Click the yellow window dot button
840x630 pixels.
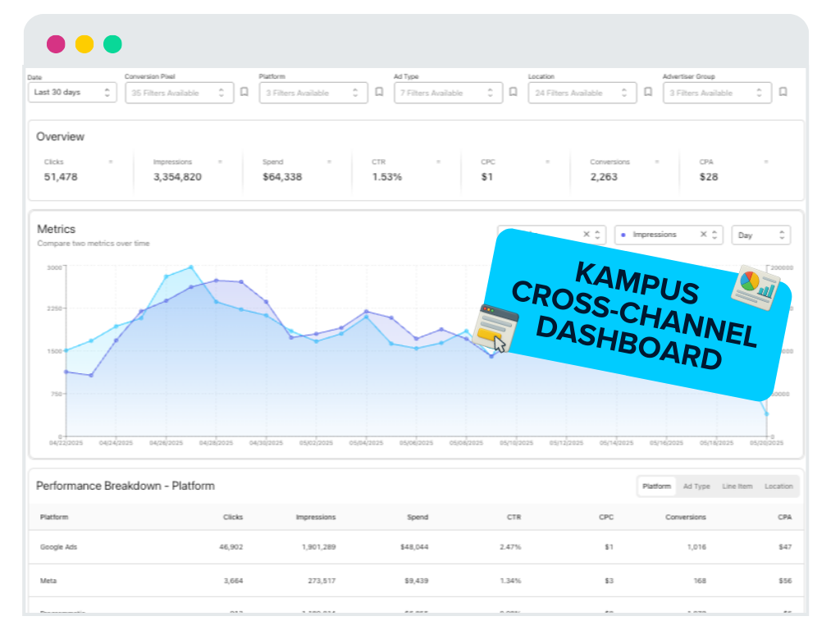coord(84,44)
